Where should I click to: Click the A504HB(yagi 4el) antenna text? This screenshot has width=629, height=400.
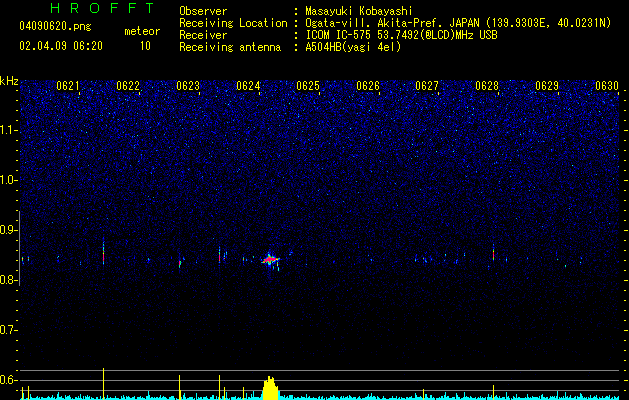353,47
